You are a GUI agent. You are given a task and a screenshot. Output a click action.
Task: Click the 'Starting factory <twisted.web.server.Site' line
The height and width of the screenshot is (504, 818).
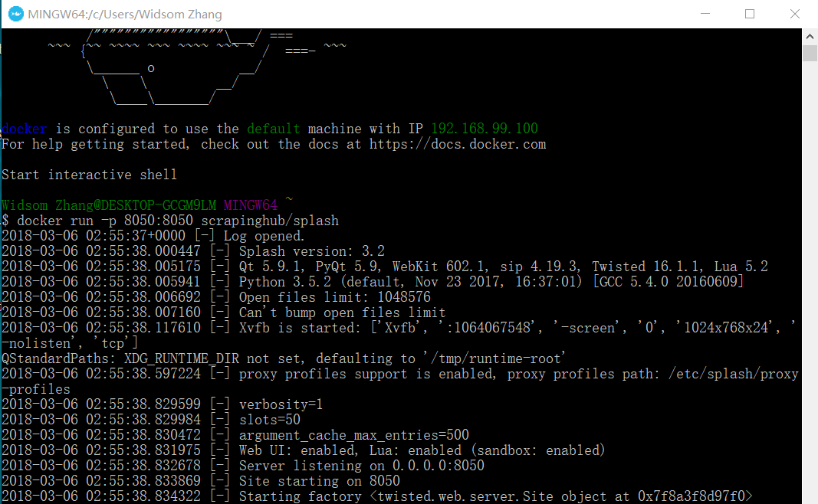click(x=376, y=496)
